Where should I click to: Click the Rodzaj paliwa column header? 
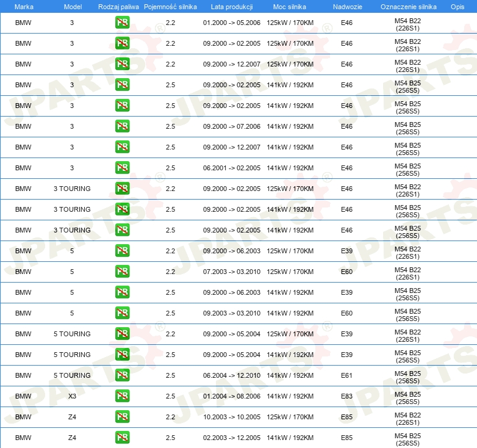[x=118, y=7]
